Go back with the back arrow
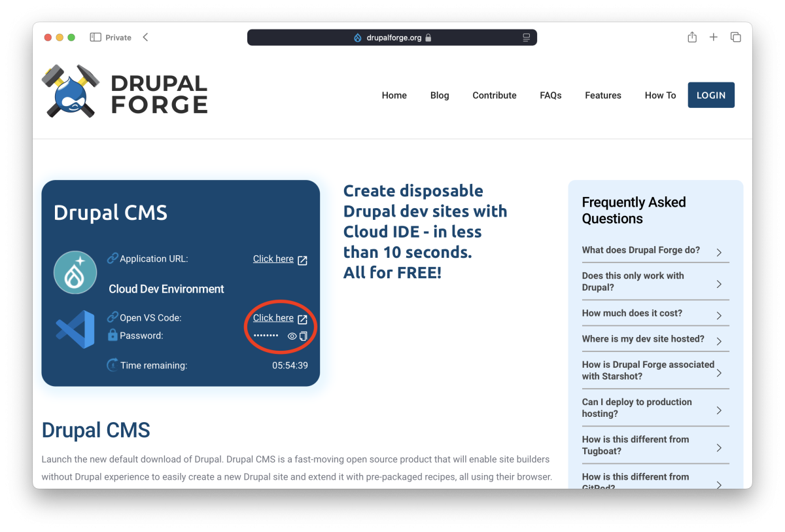The width and height of the screenshot is (785, 532). pyautogui.click(x=145, y=37)
